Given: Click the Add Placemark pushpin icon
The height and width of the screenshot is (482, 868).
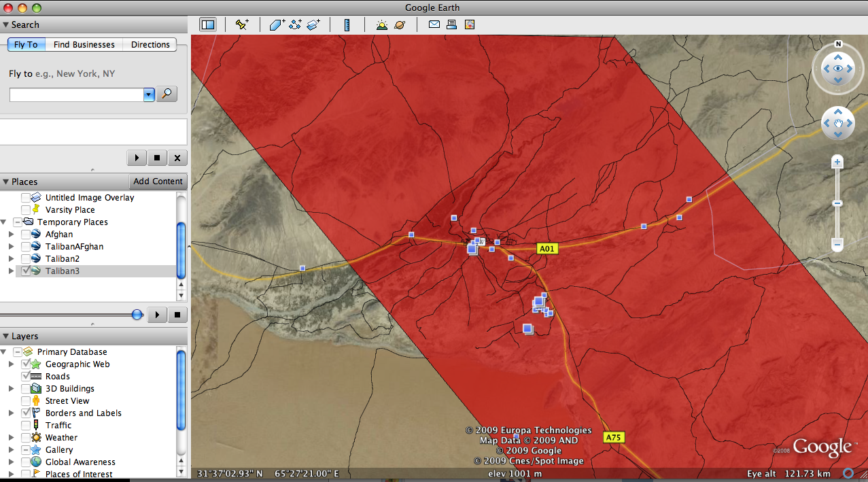Looking at the screenshot, I should [242, 24].
